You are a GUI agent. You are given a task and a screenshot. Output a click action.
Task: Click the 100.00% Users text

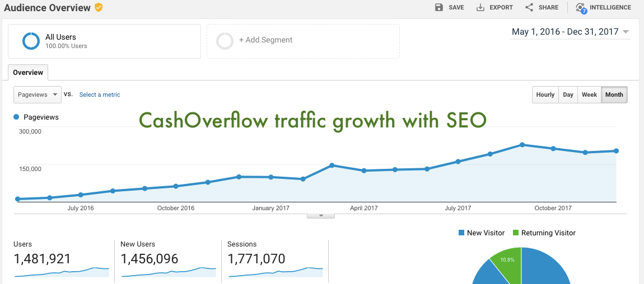(66, 46)
